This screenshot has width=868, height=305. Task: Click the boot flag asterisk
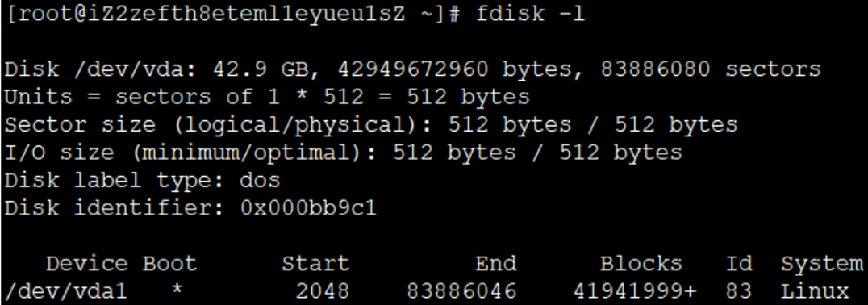point(176,289)
